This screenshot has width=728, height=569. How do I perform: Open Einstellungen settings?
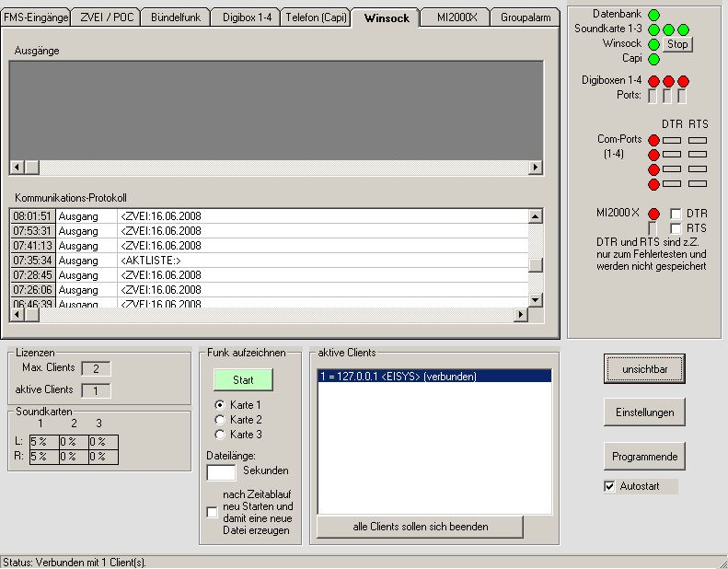pos(644,412)
